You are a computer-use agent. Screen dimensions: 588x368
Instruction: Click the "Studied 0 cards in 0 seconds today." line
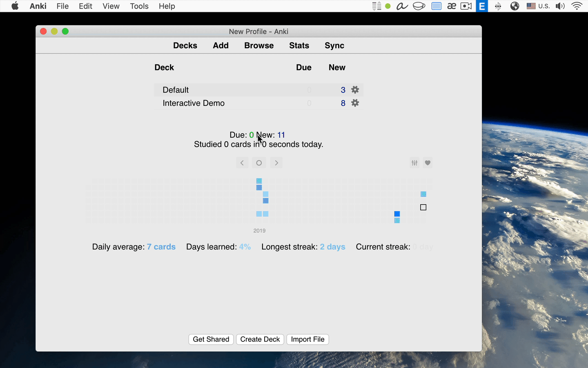[258, 144]
